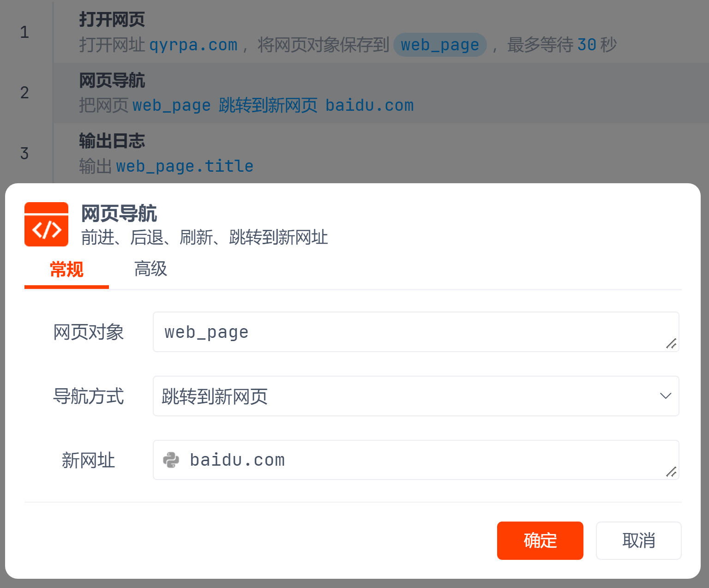709x588 pixels.
Task: Select step 1 打开网页 title
Action: (112, 20)
